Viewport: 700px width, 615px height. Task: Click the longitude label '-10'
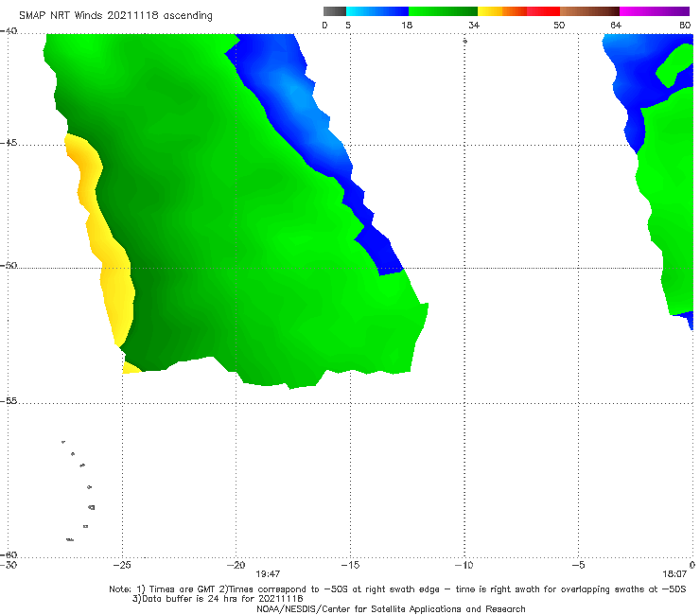pos(464,565)
